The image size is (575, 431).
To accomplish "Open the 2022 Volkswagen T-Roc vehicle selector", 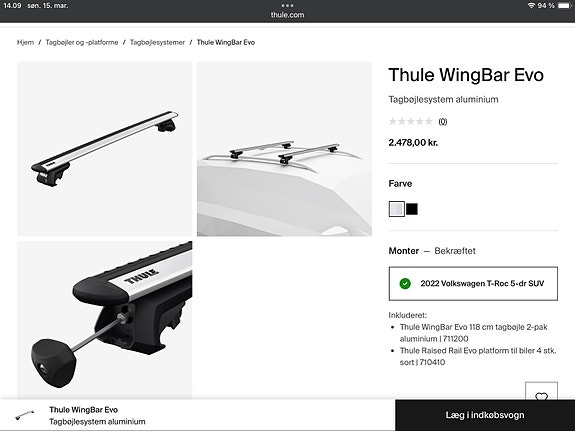I will click(x=473, y=284).
